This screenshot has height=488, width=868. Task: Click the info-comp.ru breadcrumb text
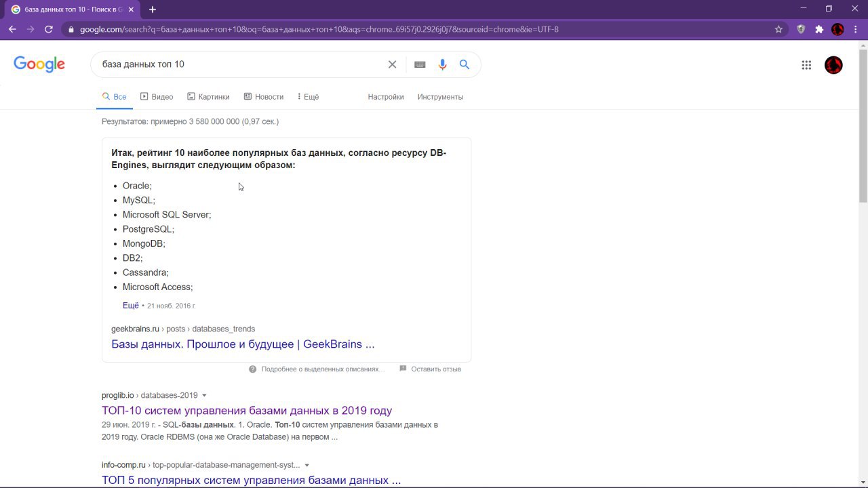201,466
